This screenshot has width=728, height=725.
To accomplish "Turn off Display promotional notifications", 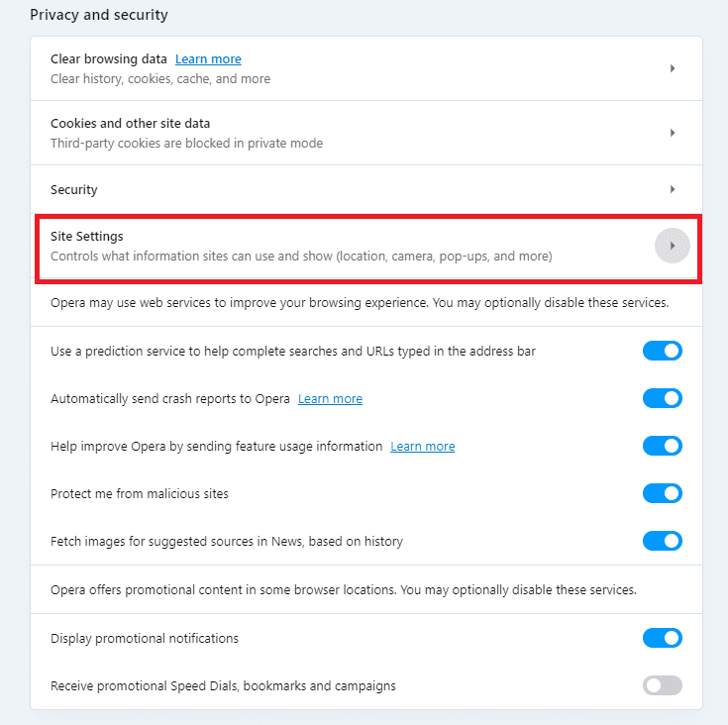I will 663,638.
